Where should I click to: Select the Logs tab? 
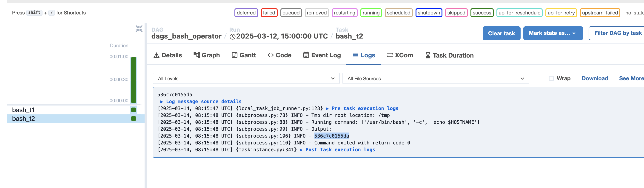(364, 55)
